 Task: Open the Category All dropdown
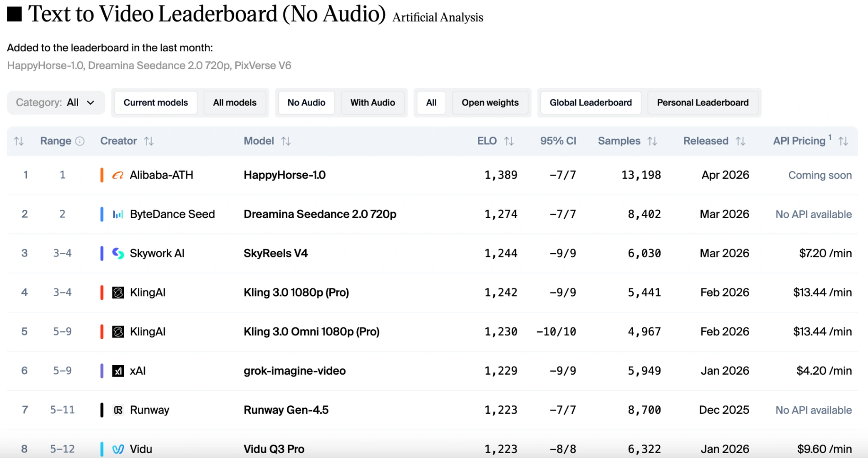pos(56,103)
